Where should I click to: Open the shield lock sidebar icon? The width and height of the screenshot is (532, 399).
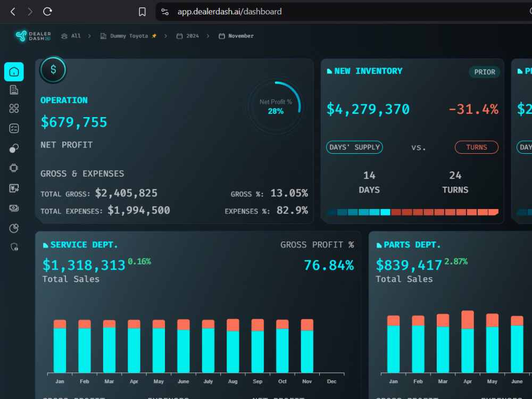pyautogui.click(x=14, y=247)
